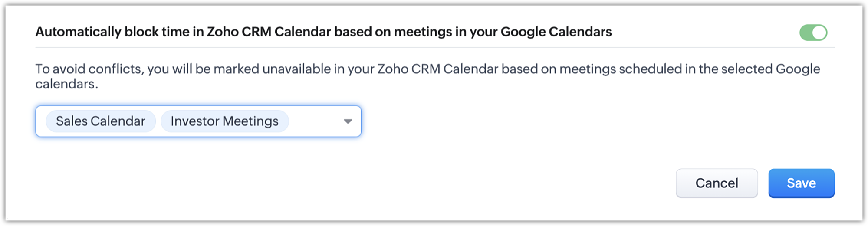Click the Investor Meetings tag in the dropdown
This screenshot has width=868, height=226.
click(x=224, y=121)
